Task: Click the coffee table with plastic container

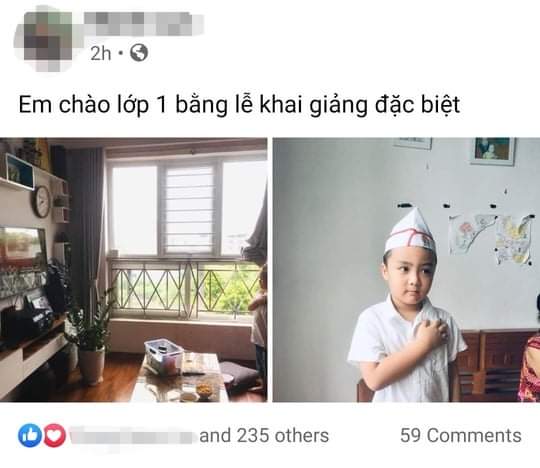Action: (x=179, y=377)
